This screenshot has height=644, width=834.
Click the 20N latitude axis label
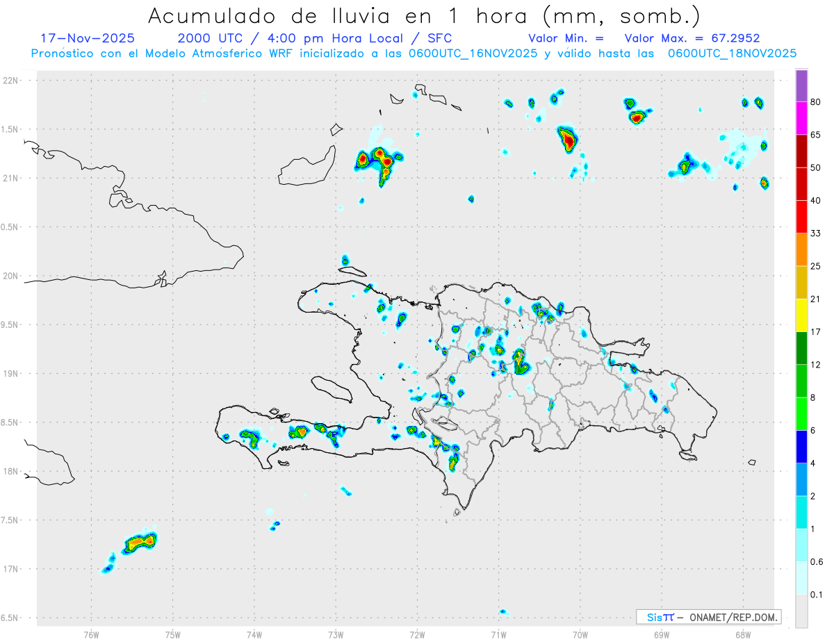(x=12, y=276)
